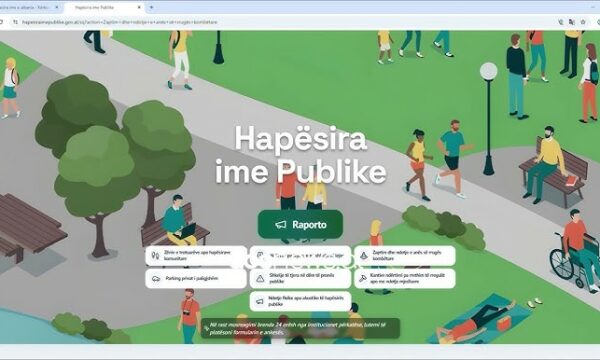Screen dimensions: 600x360
Task: Select the damaged sidewalks report card
Action: pyautogui.click(x=196, y=256)
